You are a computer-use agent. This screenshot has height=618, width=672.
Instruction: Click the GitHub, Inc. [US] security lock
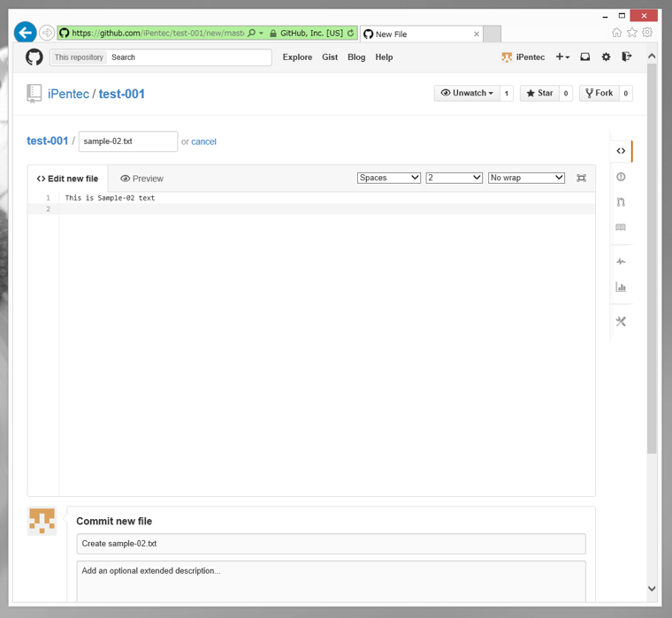(273, 33)
